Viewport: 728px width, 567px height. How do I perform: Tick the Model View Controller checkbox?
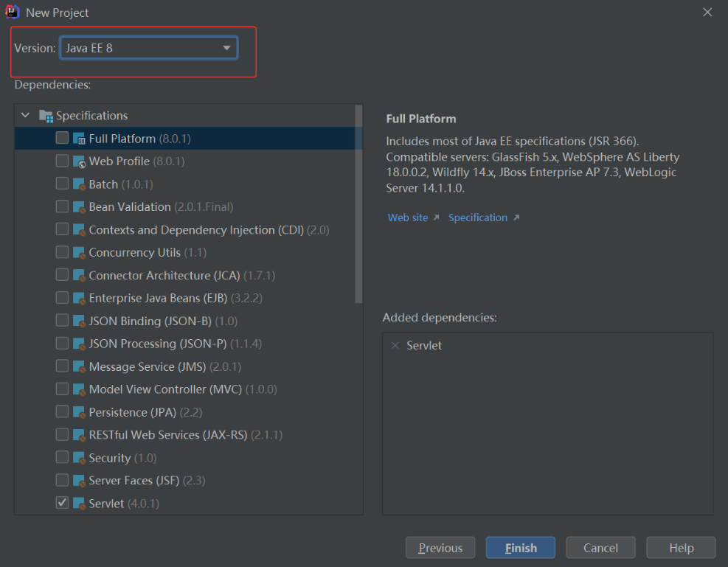tap(62, 389)
